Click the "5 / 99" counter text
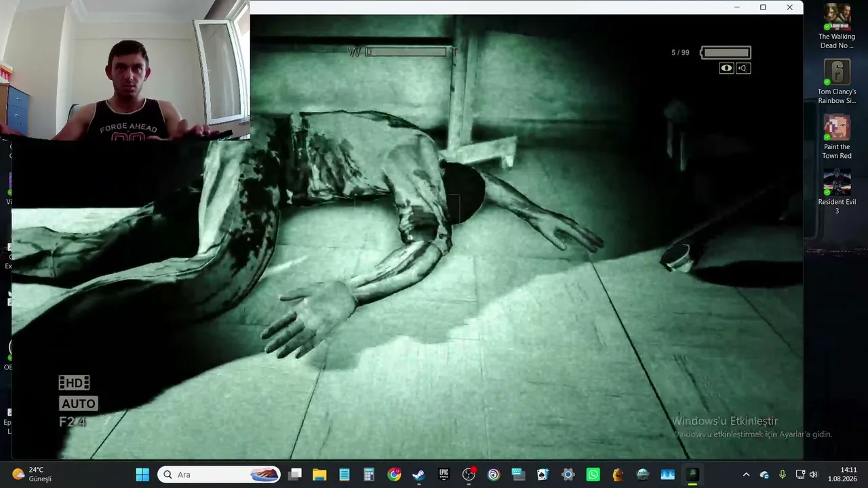This screenshot has width=868, height=488. click(680, 53)
